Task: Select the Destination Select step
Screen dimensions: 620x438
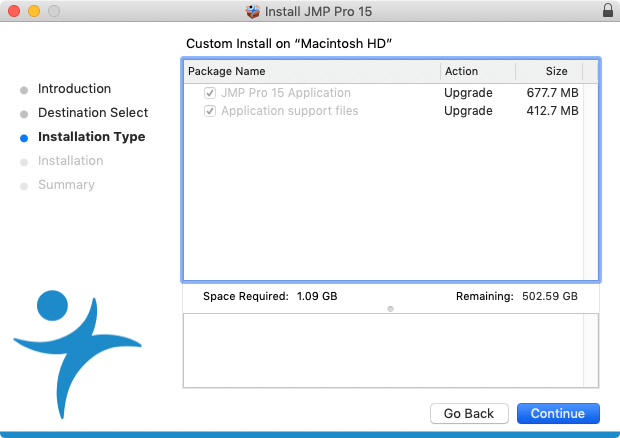Action: point(93,113)
